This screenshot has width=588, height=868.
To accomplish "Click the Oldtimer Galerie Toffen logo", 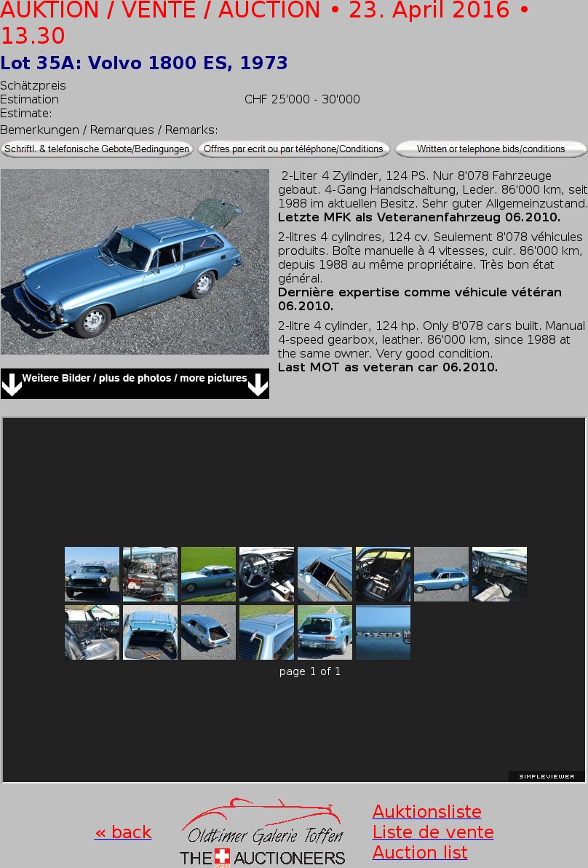I will coord(262,832).
